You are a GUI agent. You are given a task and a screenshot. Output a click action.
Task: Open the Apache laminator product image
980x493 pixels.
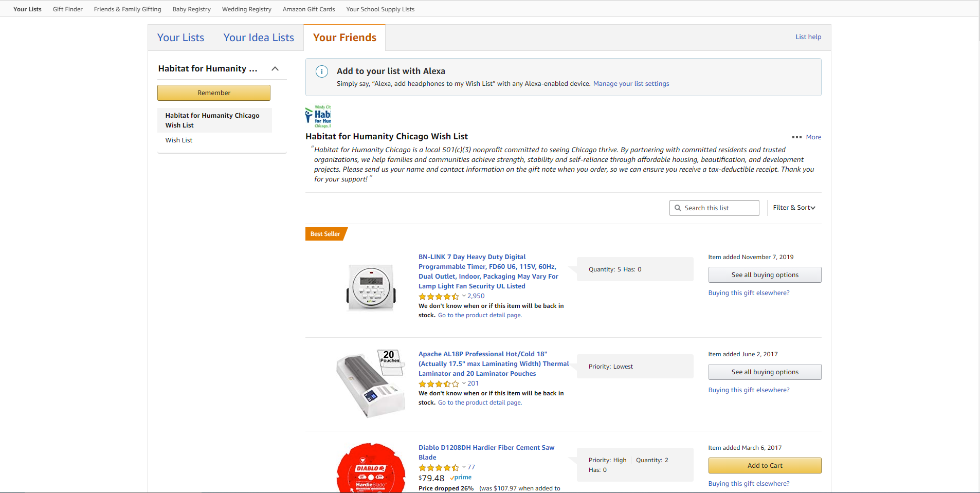pos(371,384)
